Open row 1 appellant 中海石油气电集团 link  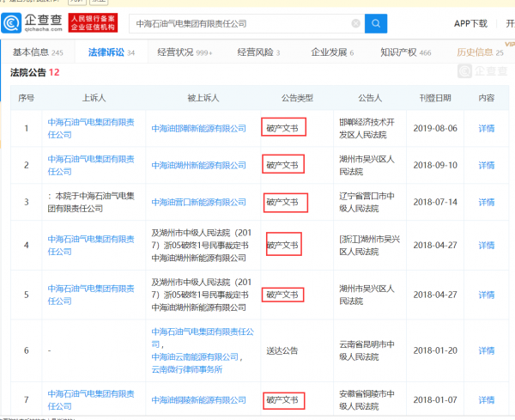(91, 129)
